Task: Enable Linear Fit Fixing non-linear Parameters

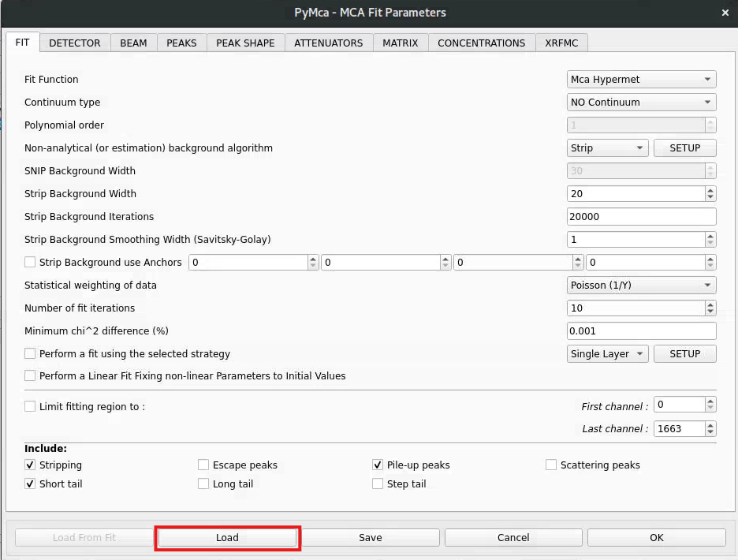Action: pos(30,376)
